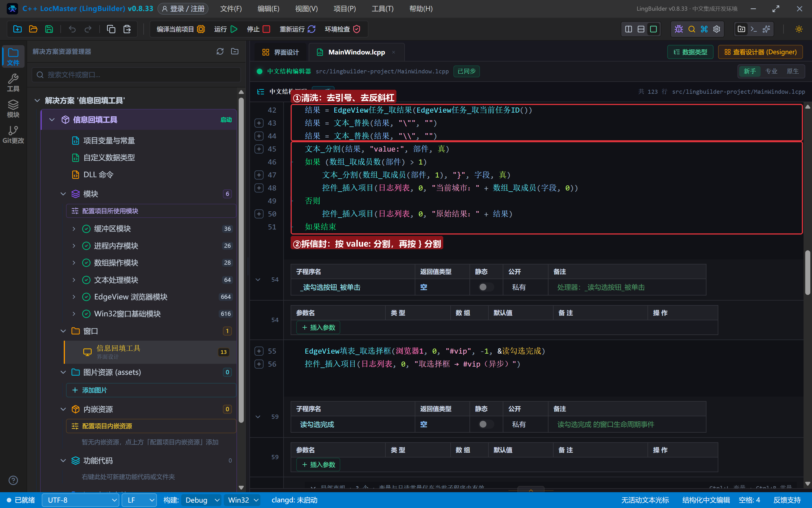Image resolution: width=812 pixels, height=508 pixels.
Task: Click the compile current project chip icon
Action: point(201,29)
